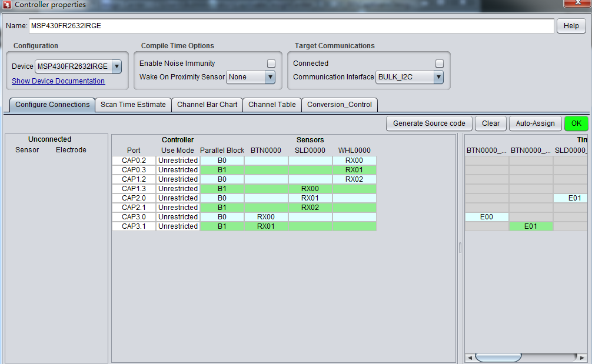Open the Show Device Documentation link

click(58, 81)
